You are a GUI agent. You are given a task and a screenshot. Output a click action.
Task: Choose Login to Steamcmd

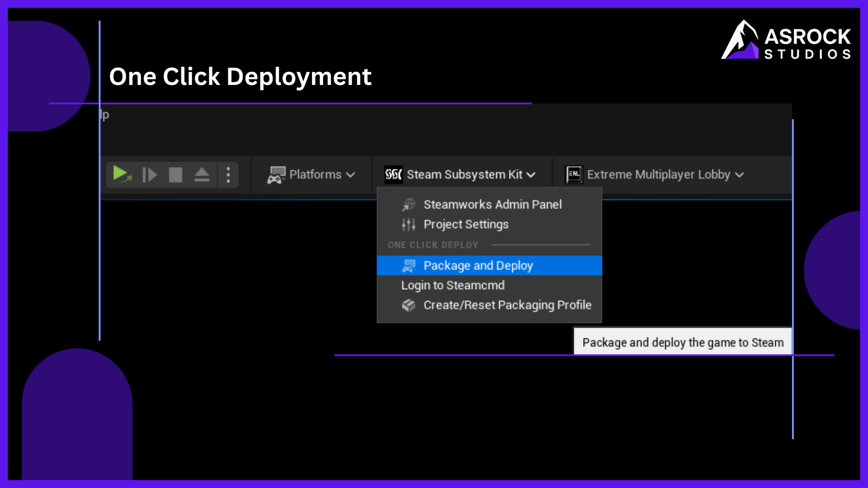pos(489,286)
